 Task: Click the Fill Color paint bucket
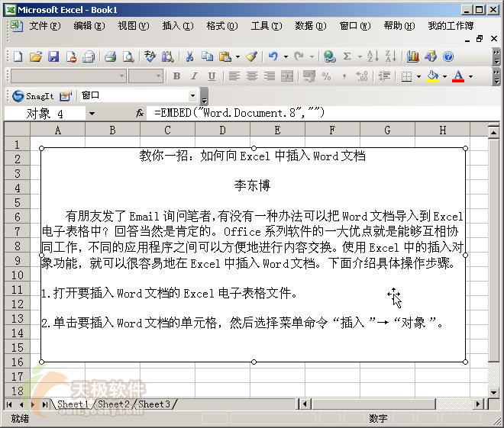pyautogui.click(x=433, y=77)
